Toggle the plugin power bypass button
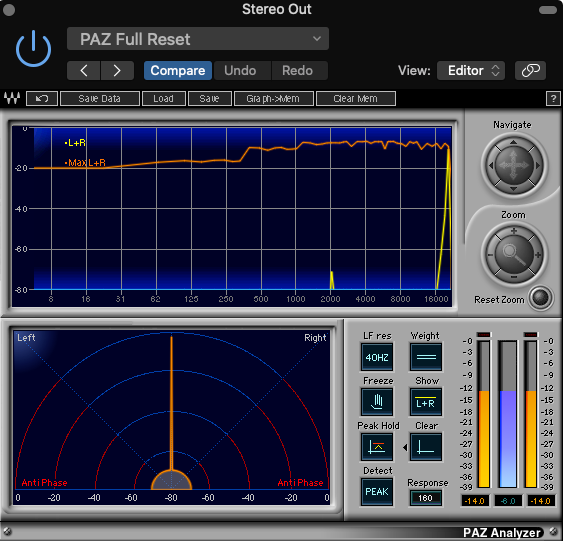This screenshot has width=563, height=541. 33,48
